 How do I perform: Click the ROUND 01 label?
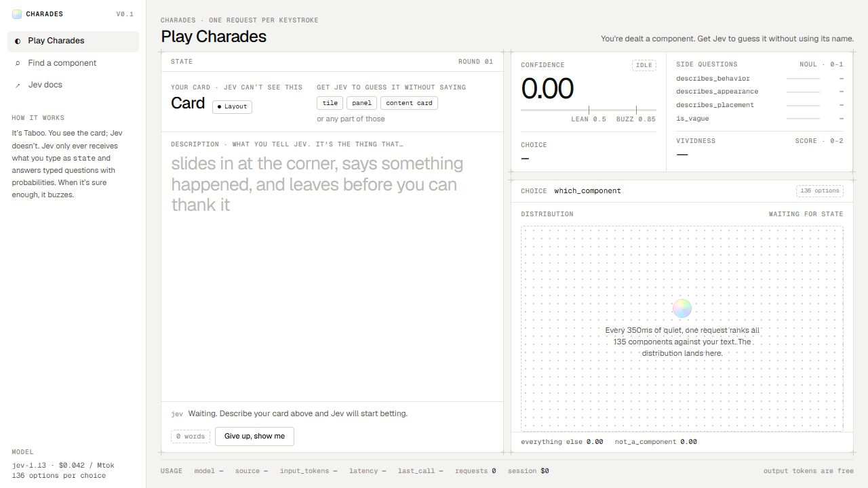click(x=475, y=62)
